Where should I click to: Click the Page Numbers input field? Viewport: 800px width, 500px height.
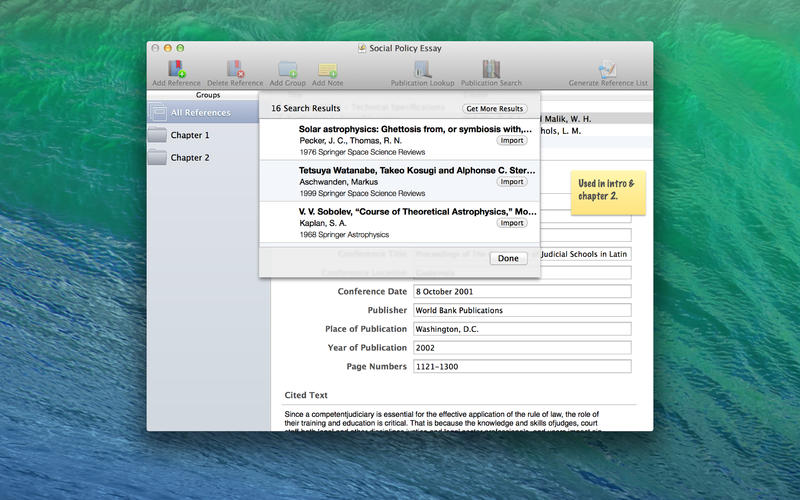point(521,368)
